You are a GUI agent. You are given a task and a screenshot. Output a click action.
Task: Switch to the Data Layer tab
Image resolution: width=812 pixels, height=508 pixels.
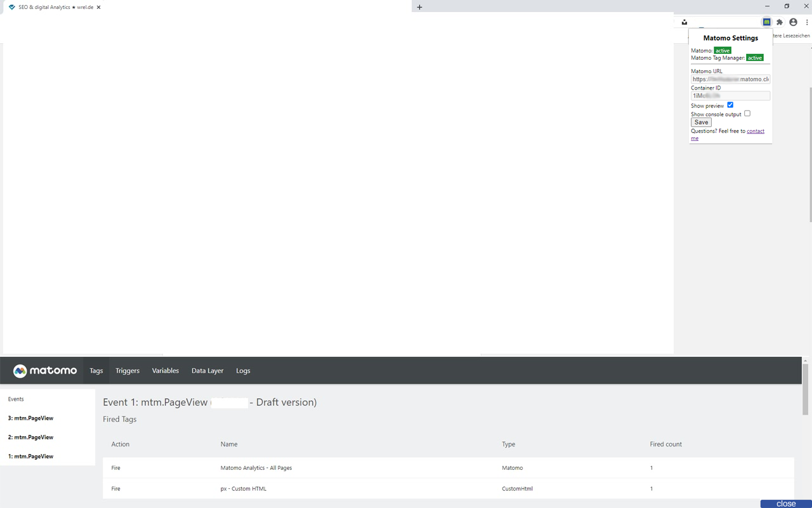point(207,371)
